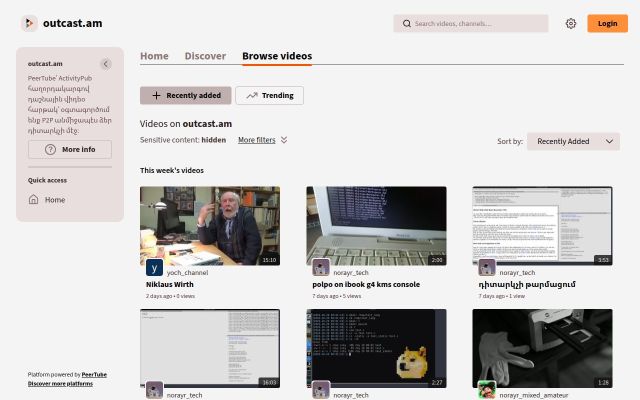Viewport: 640px width, 400px height.
Task: Click the 'Sensitive content: hidden' label
Action: 183,140
